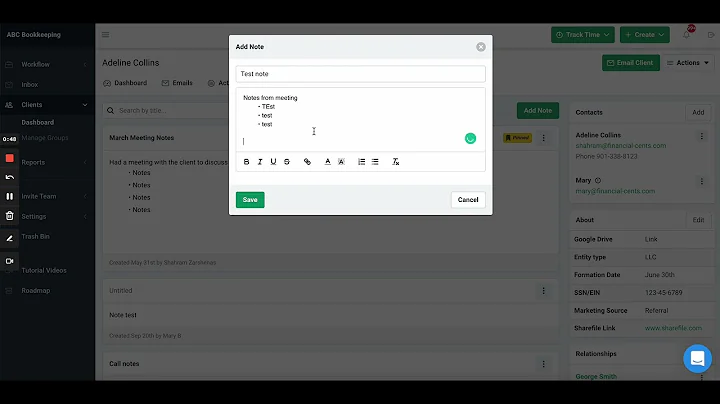Open the Google Drive link

(x=651, y=239)
